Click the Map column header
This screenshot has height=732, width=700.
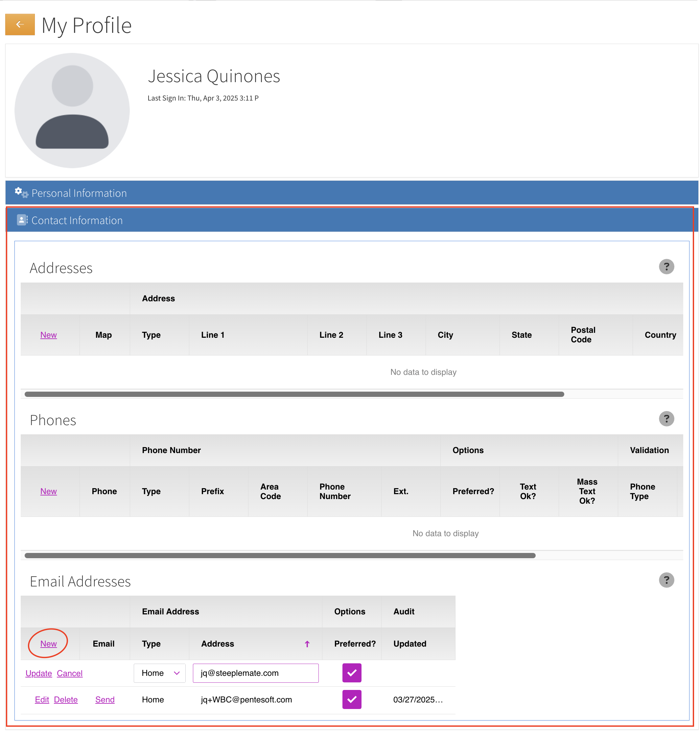(x=105, y=335)
